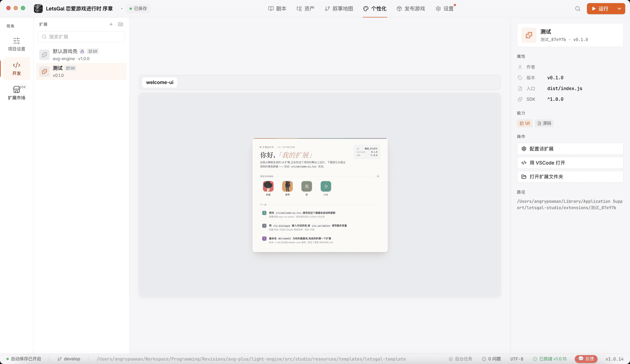Click the UI capability tag

pos(524,123)
